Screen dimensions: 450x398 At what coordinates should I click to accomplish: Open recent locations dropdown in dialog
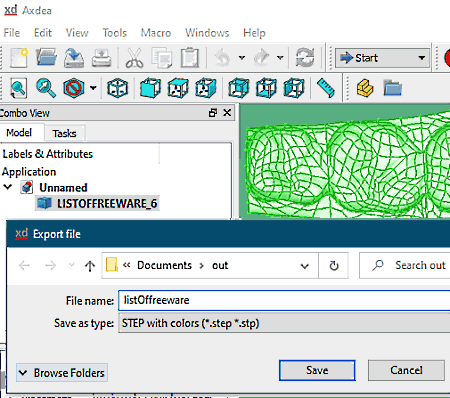[x=71, y=265]
